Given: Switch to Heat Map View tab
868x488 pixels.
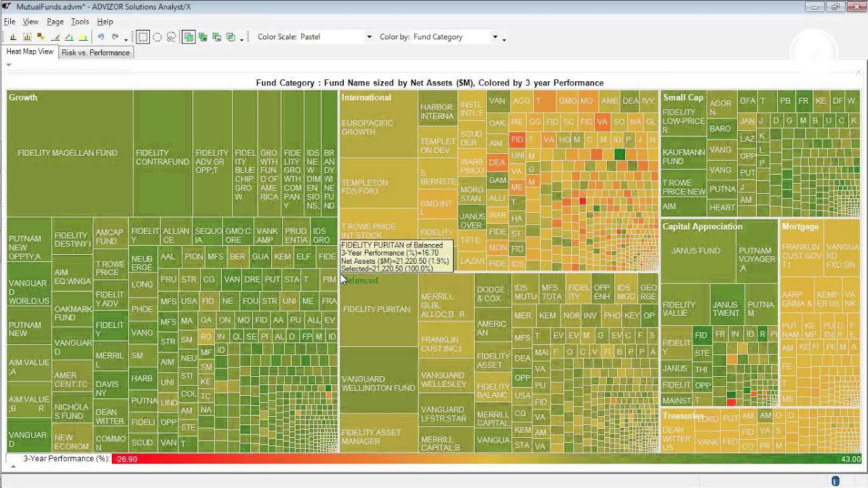Looking at the screenshot, I should [x=30, y=52].
